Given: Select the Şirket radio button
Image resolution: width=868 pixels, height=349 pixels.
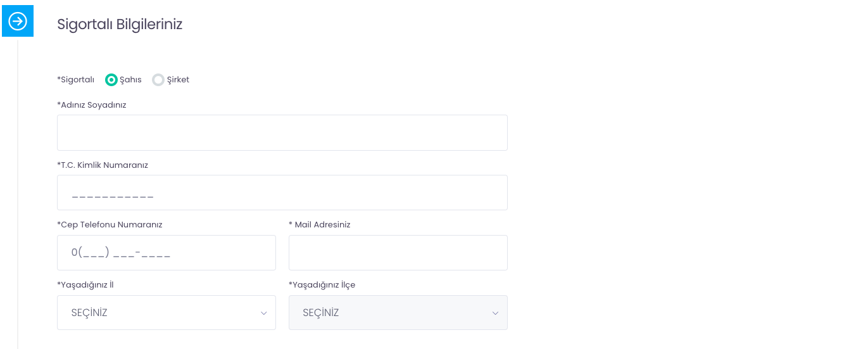Looking at the screenshot, I should click(158, 80).
